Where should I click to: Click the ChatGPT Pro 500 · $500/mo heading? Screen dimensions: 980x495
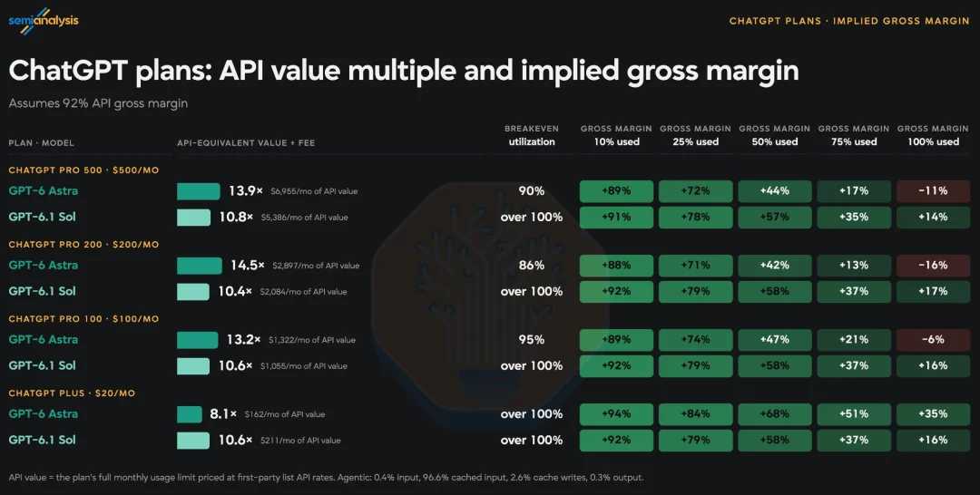tap(83, 170)
